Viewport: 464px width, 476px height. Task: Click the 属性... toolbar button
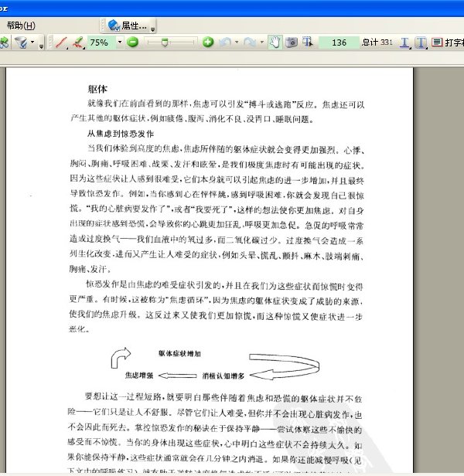pyautogui.click(x=128, y=25)
